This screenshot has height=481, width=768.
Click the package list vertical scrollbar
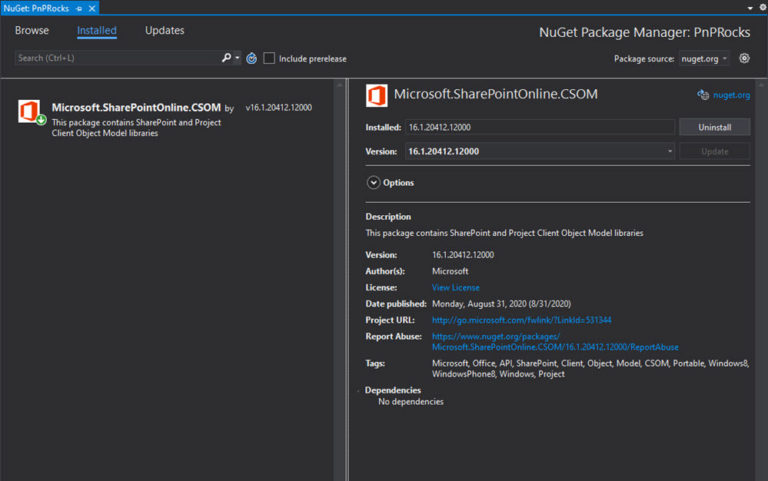339,280
